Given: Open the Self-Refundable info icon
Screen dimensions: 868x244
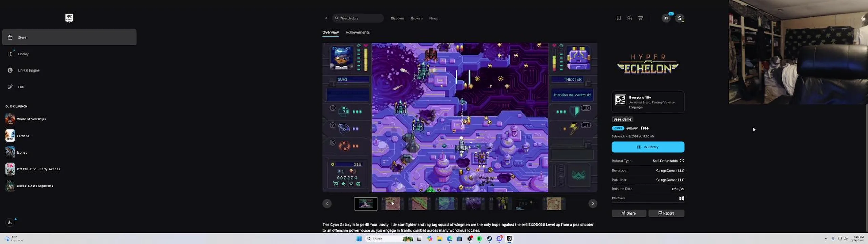Looking at the screenshot, I should [x=682, y=161].
